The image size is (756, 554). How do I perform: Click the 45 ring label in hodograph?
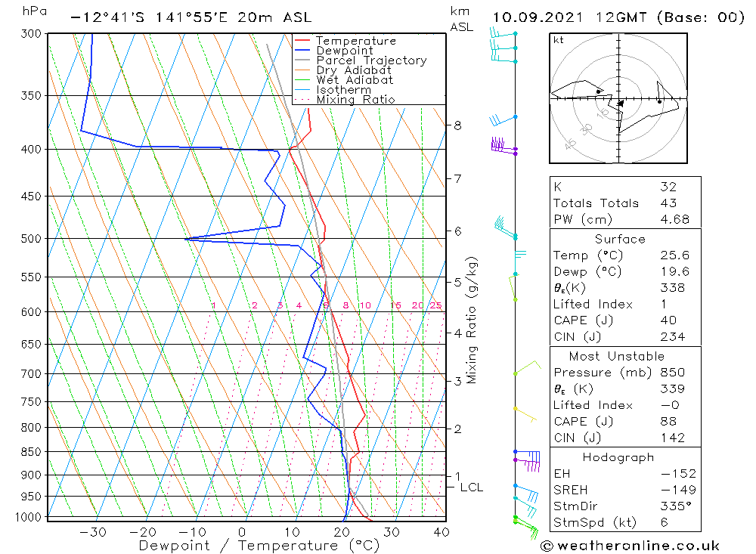[570, 144]
